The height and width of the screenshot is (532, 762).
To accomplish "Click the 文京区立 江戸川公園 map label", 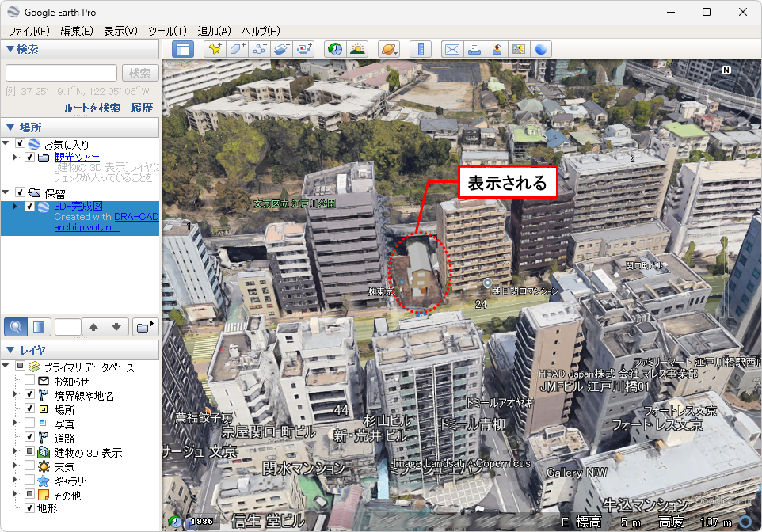I will [x=295, y=203].
